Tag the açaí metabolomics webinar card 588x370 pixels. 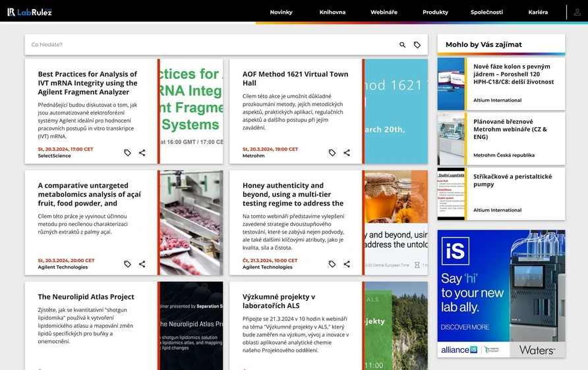(x=127, y=263)
